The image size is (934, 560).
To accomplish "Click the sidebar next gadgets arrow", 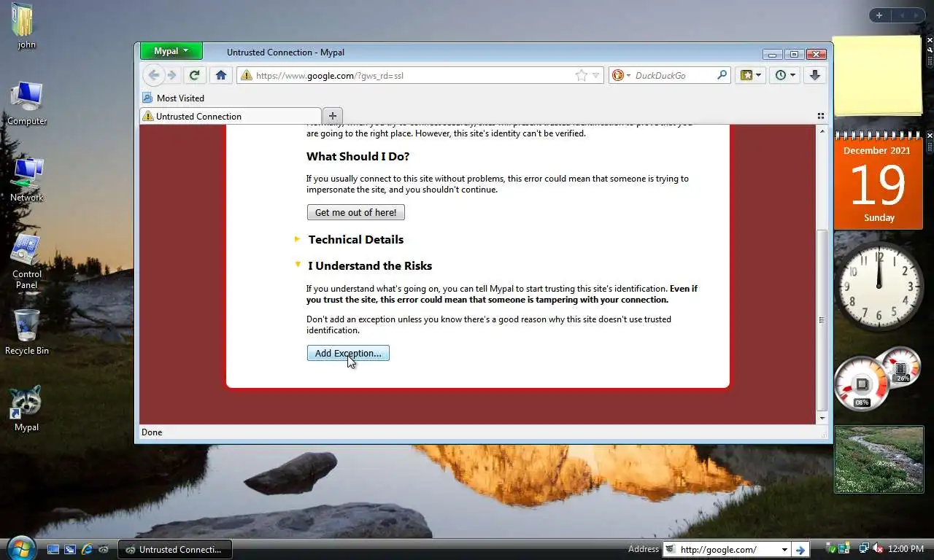I will pos(918,15).
